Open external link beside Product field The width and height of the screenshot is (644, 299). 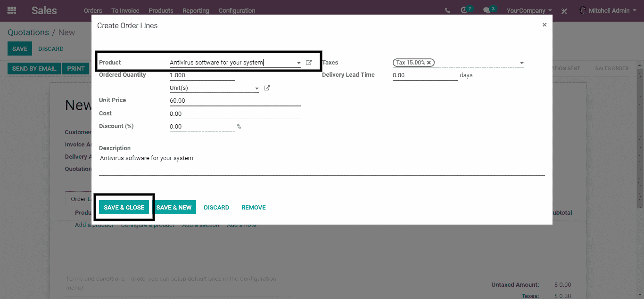[x=309, y=63]
